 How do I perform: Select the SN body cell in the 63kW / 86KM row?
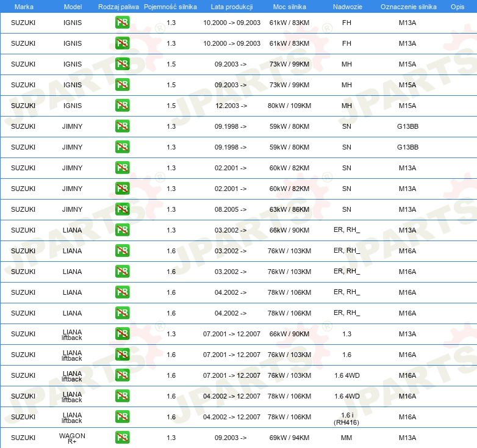346,209
